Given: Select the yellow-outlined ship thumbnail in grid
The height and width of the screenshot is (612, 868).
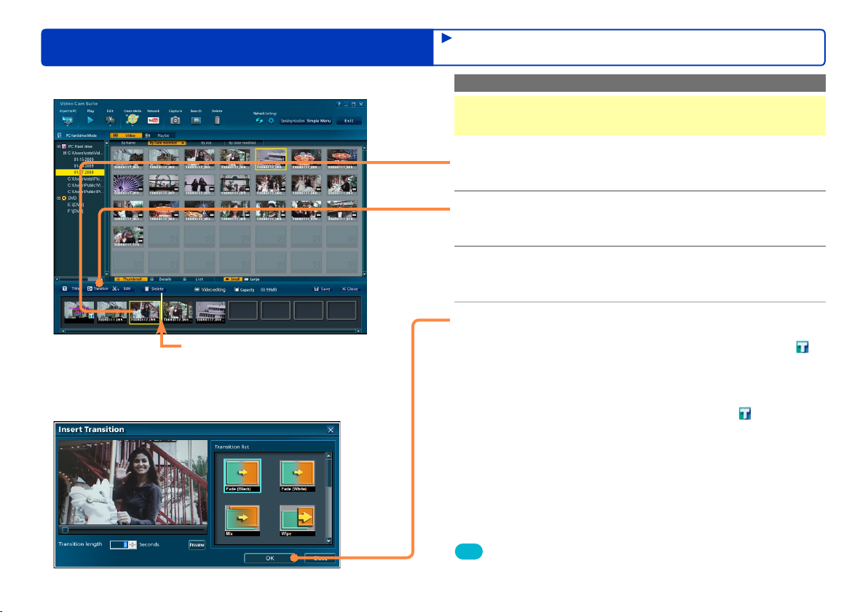Looking at the screenshot, I should point(271,160).
